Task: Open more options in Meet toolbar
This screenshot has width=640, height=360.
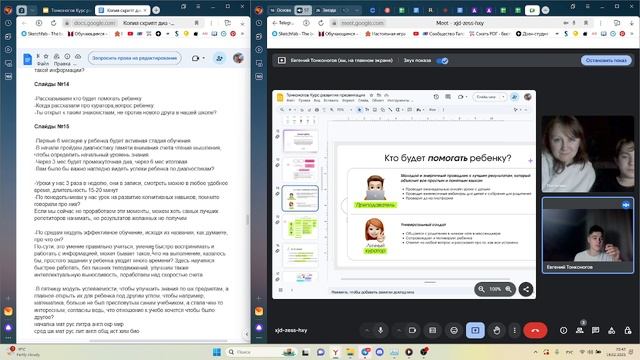Action: coord(514,330)
